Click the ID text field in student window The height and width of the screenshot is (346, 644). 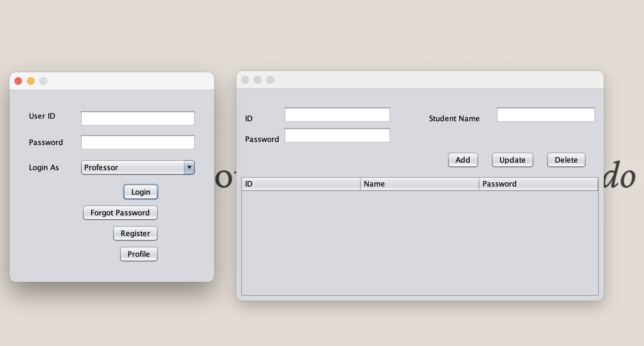click(337, 115)
